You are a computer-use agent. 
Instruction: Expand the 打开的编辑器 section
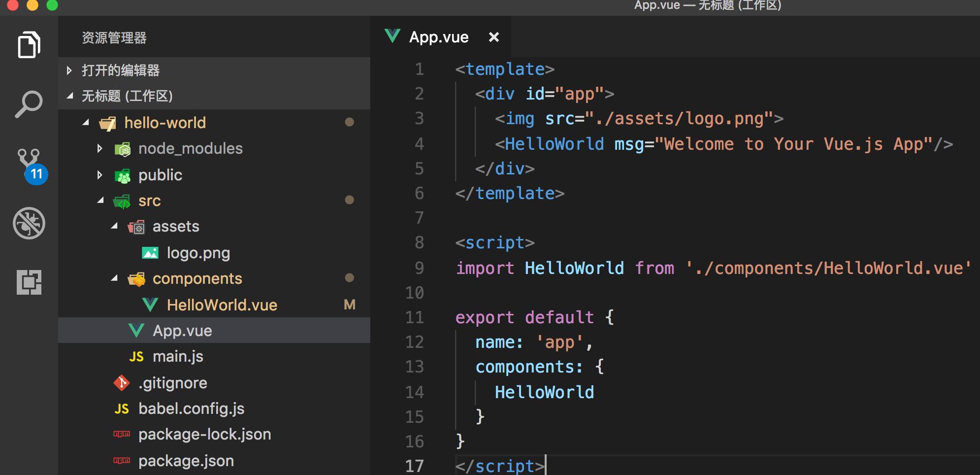pyautogui.click(x=70, y=70)
